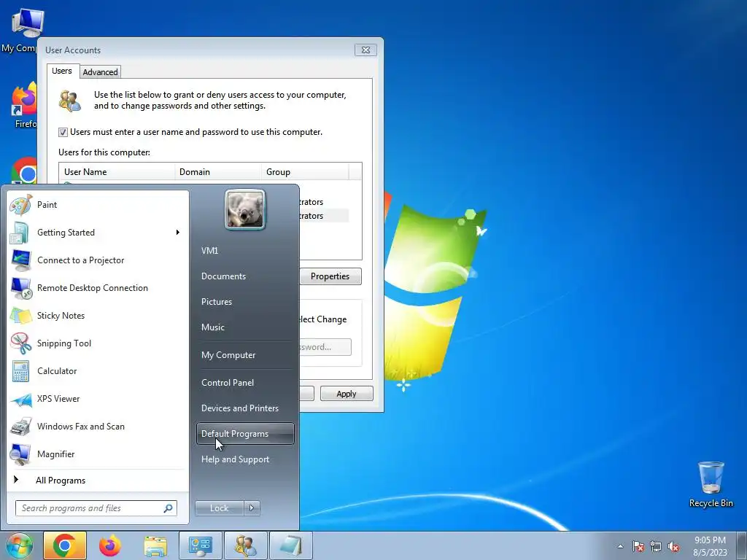747x560 pixels.
Task: Launch Windows Fax and Scan
Action: (x=98, y=427)
